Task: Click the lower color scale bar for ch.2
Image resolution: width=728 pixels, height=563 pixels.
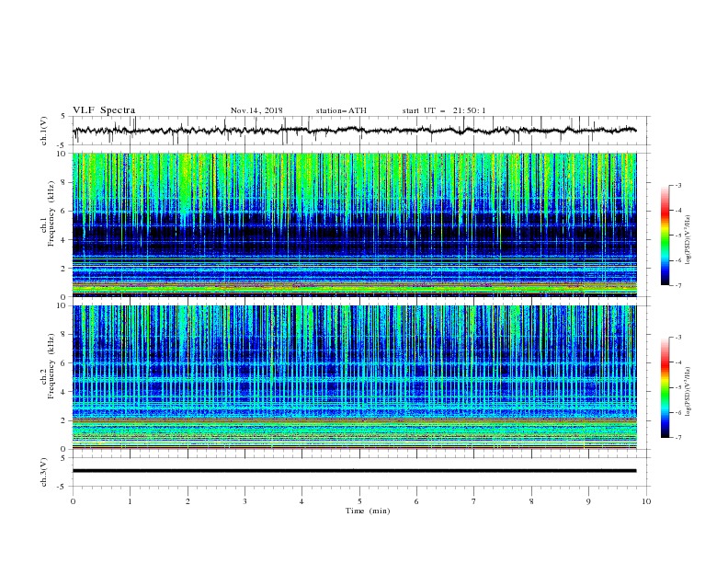Action: (665, 387)
